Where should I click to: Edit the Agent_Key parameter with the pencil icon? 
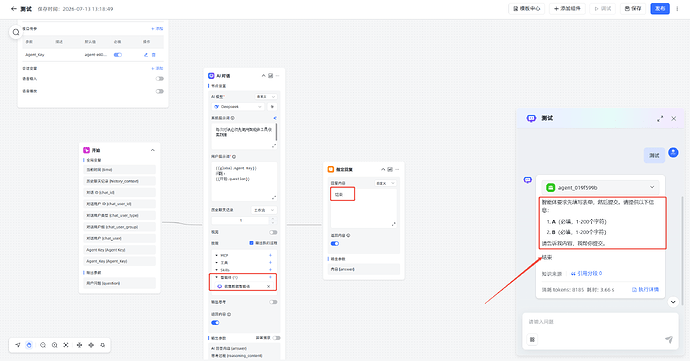pos(146,55)
